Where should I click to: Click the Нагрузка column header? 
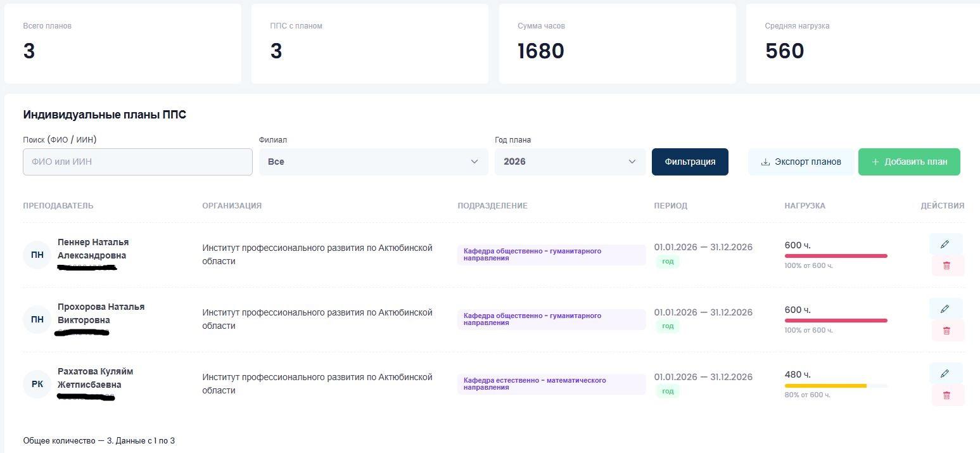pos(805,205)
